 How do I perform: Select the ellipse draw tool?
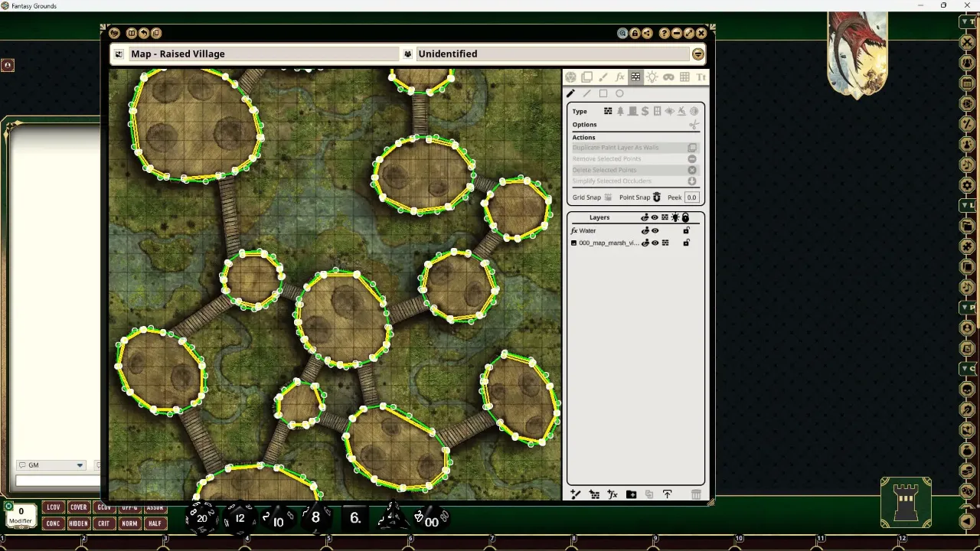(x=619, y=93)
